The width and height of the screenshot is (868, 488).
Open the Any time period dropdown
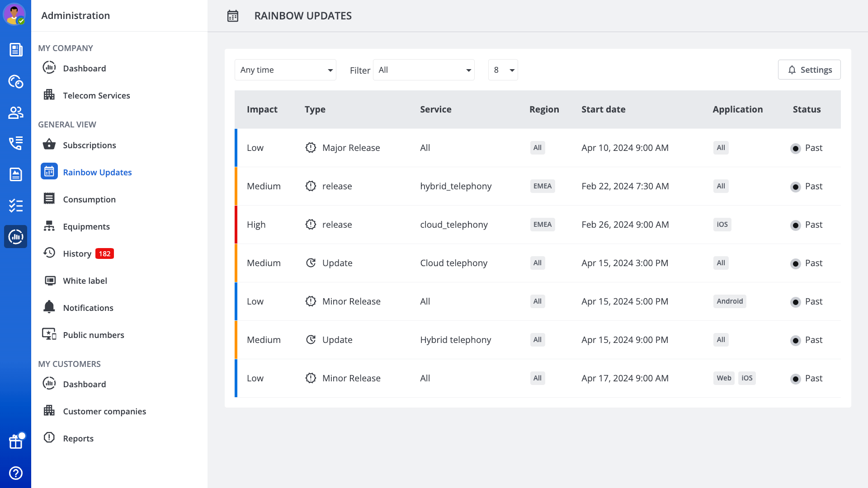point(285,70)
